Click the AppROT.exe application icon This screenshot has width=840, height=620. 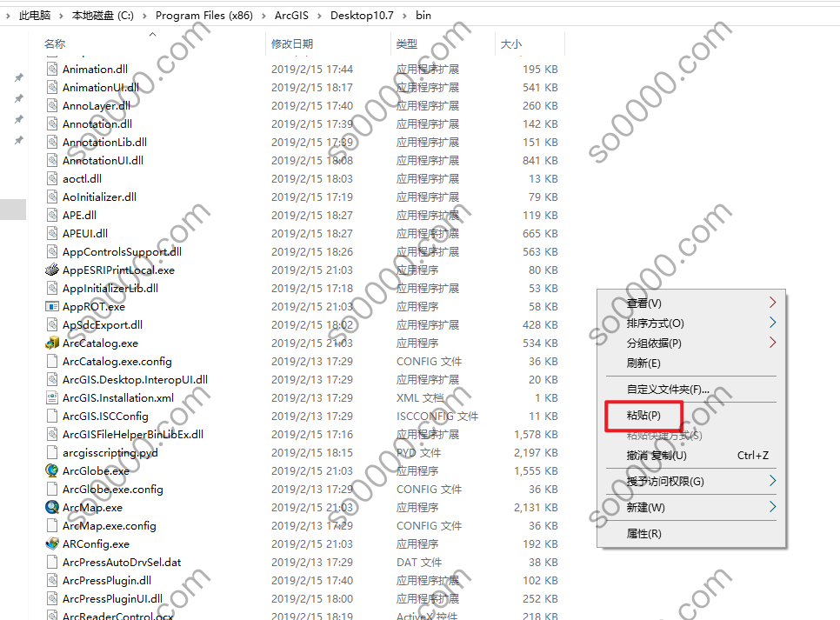[x=52, y=306]
